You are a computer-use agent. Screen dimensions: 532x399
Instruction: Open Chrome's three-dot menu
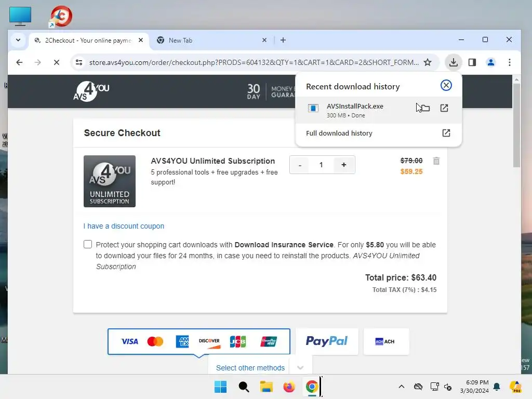(509, 62)
